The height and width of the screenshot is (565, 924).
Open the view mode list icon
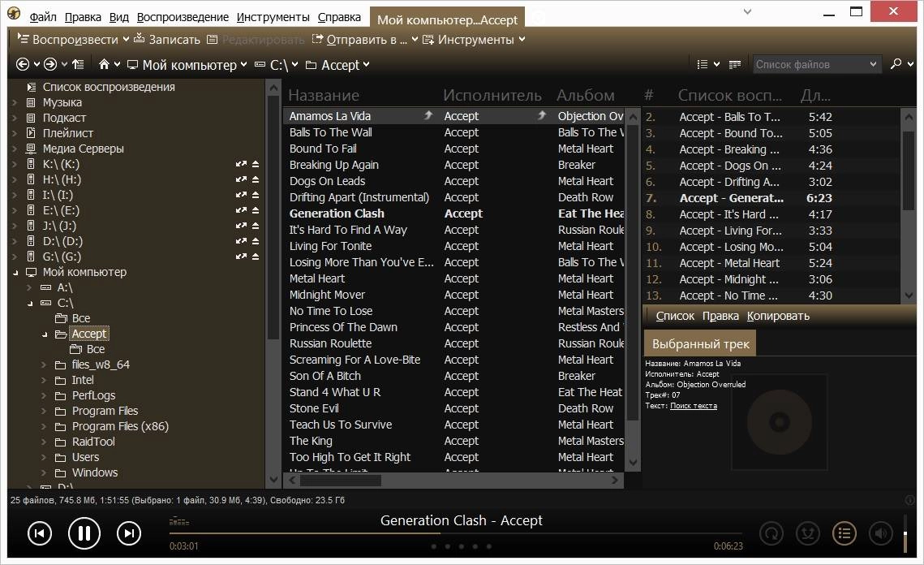703,64
